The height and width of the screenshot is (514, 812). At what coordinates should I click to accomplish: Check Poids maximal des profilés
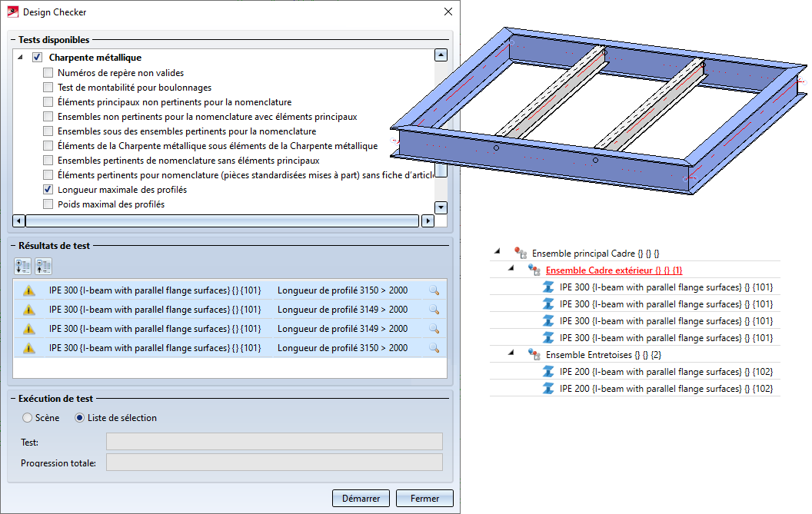48,204
